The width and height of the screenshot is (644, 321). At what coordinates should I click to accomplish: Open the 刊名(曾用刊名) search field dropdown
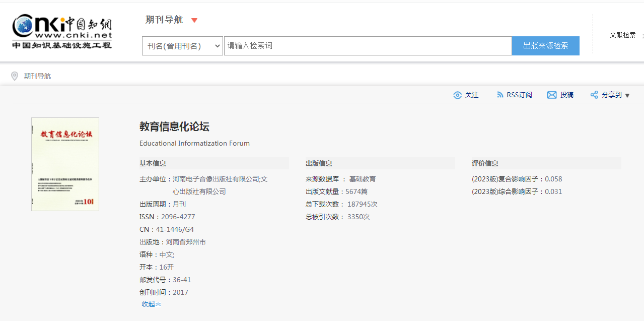click(x=182, y=46)
